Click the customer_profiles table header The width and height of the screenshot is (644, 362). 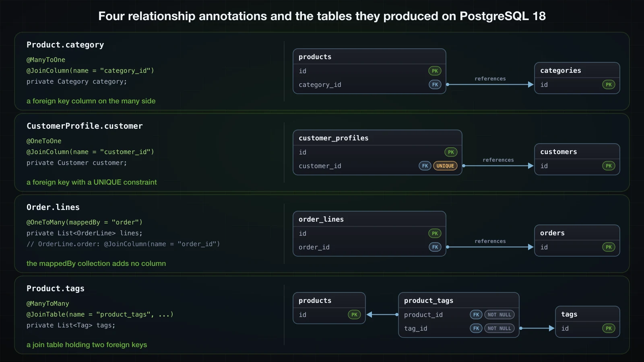click(x=378, y=138)
